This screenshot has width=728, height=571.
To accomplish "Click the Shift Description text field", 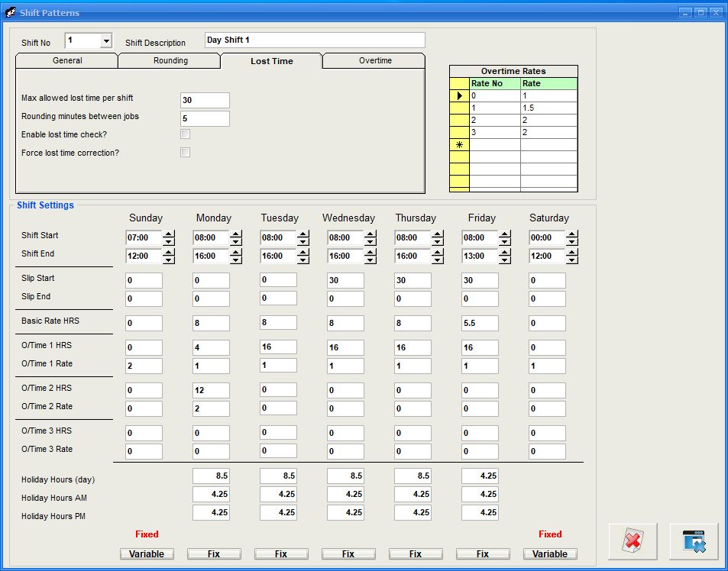I will [315, 40].
